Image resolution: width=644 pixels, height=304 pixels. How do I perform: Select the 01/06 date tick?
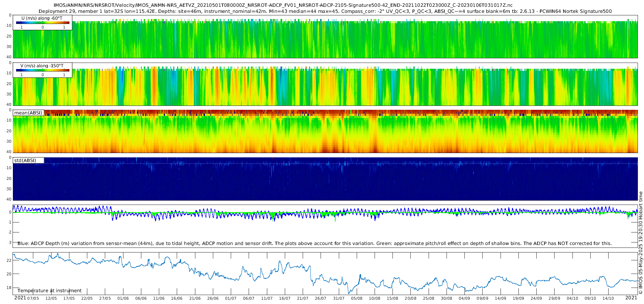click(x=123, y=299)
